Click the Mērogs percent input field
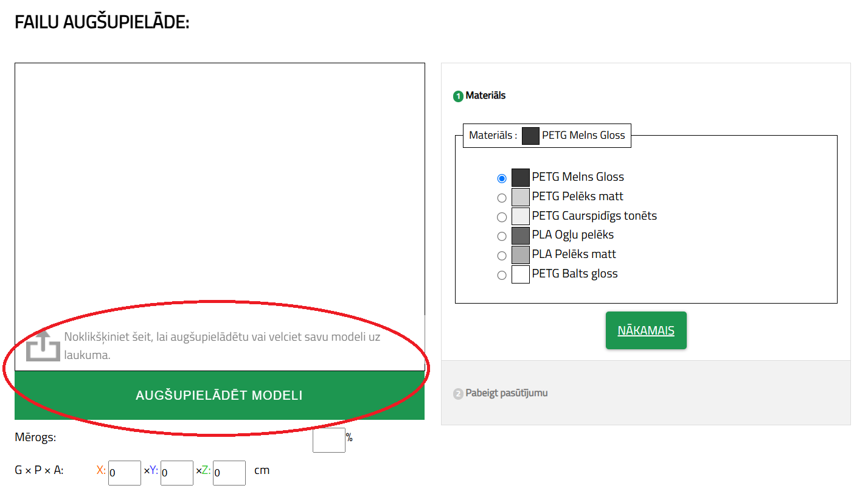The height and width of the screenshot is (491, 868). [328, 440]
